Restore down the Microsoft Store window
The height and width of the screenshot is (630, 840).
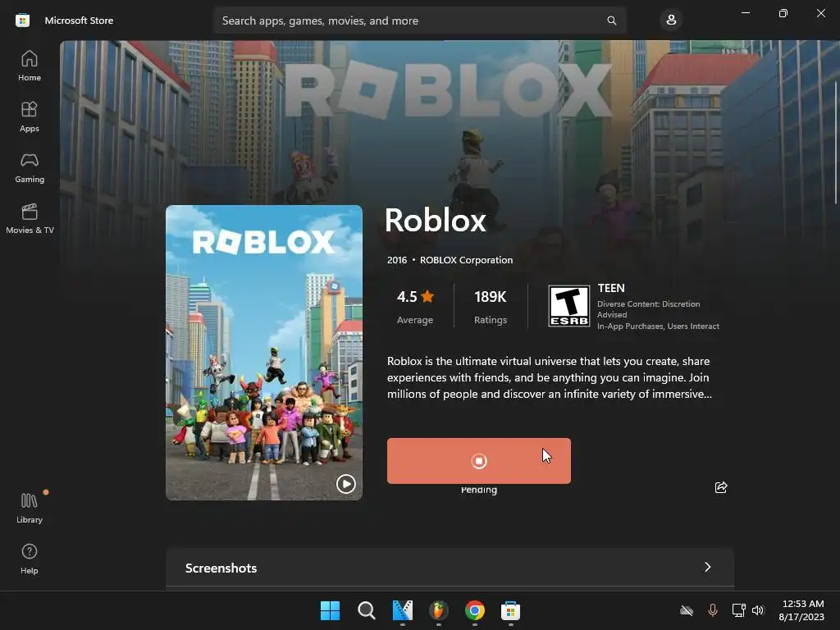tap(783, 13)
